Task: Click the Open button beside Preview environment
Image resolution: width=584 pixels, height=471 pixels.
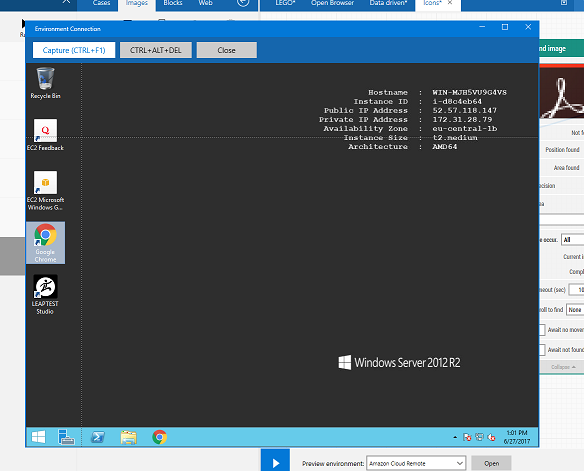Action: point(491,463)
